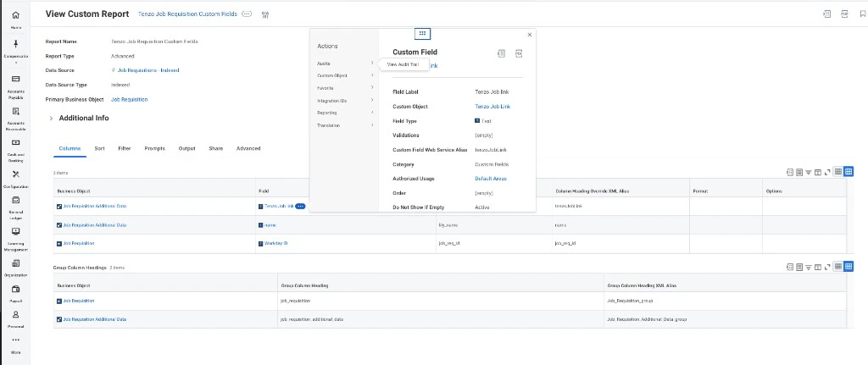Export Columns table to worksheet icon

799,172
